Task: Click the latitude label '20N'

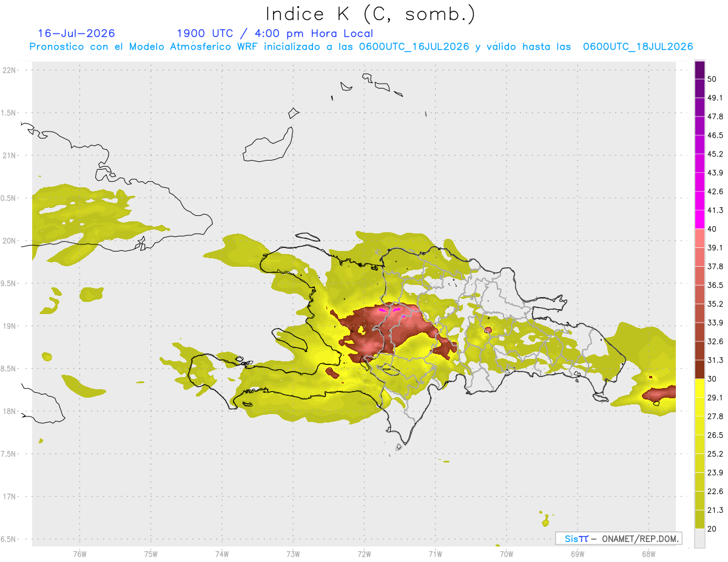Action: [10, 241]
